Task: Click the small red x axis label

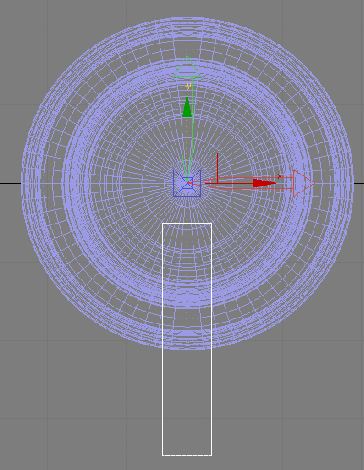Action: click(x=279, y=176)
